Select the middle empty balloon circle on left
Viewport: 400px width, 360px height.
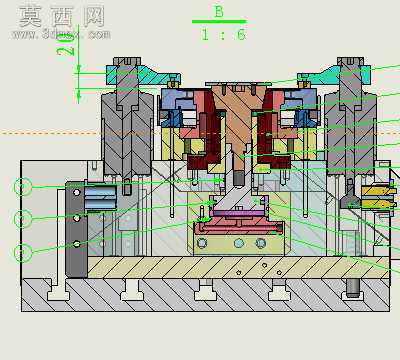(x=23, y=219)
